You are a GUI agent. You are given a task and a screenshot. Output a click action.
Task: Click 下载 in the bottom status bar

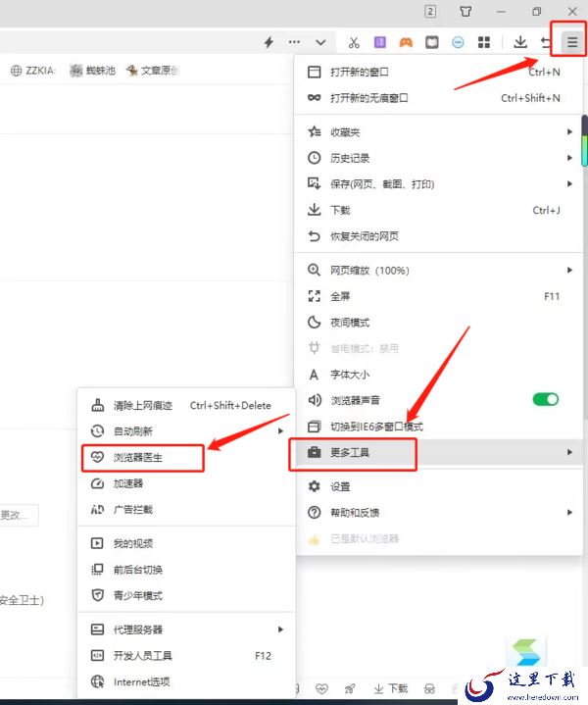391,688
